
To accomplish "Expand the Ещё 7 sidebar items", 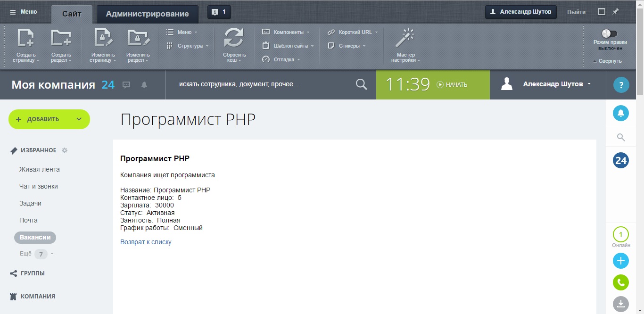I will 37,254.
